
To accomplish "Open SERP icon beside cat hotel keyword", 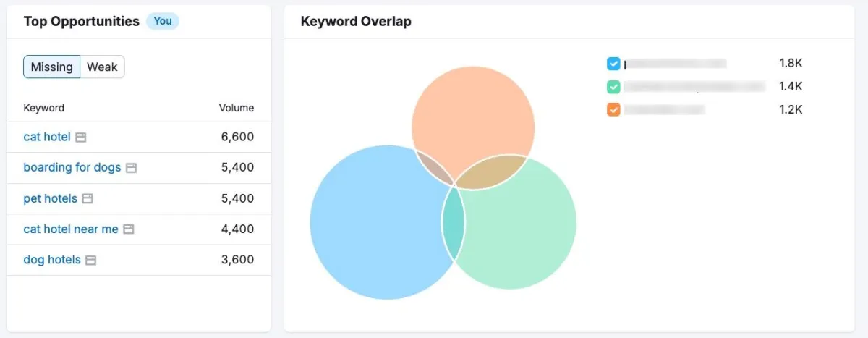I will (x=81, y=137).
